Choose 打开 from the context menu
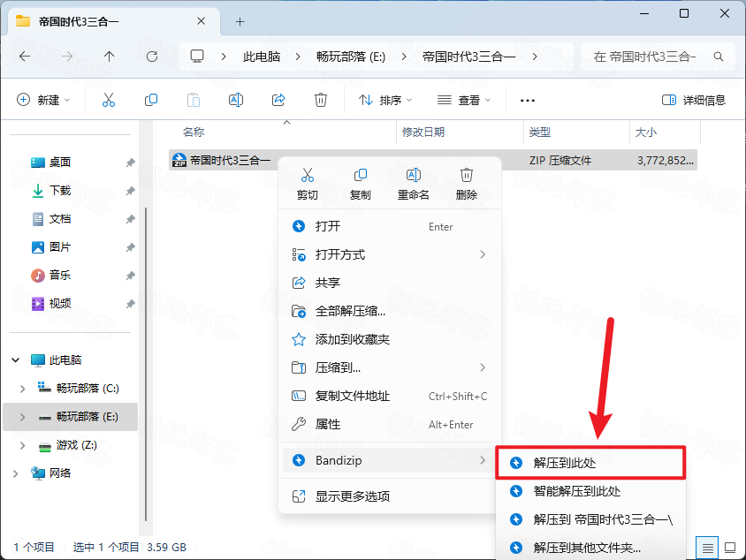The image size is (746, 560). coord(390,226)
